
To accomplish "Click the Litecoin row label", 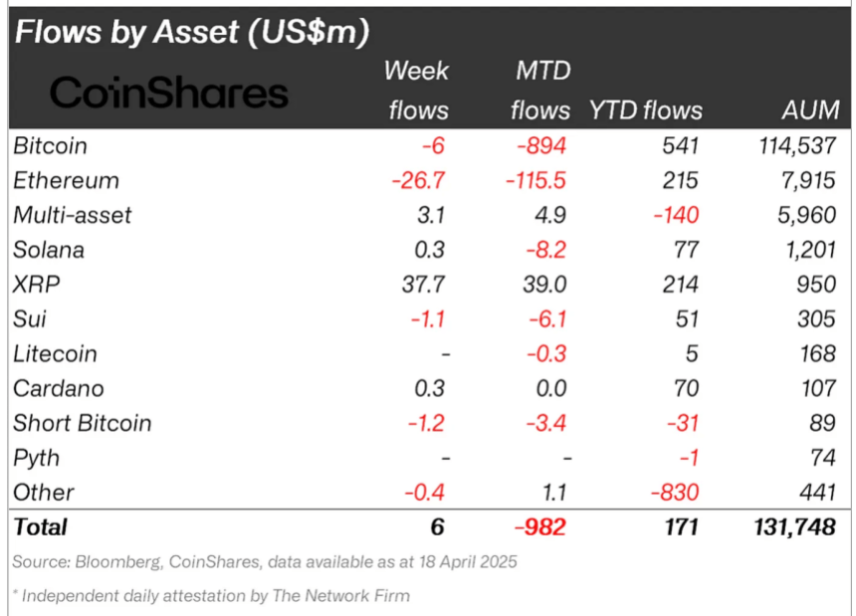I will pyautogui.click(x=56, y=354).
